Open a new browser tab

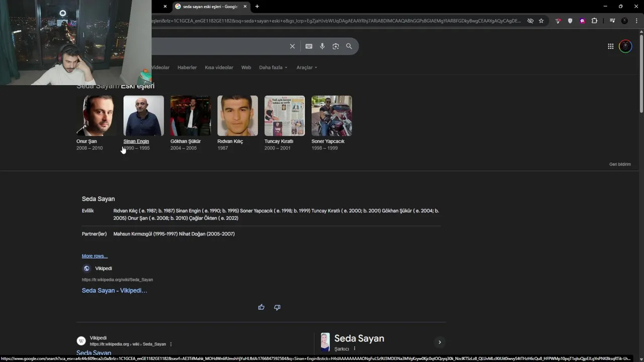pos(257,7)
